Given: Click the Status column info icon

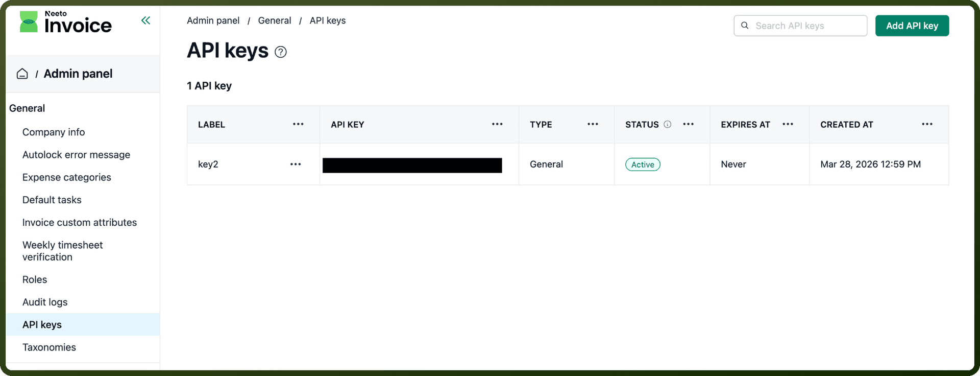Looking at the screenshot, I should click(x=667, y=124).
